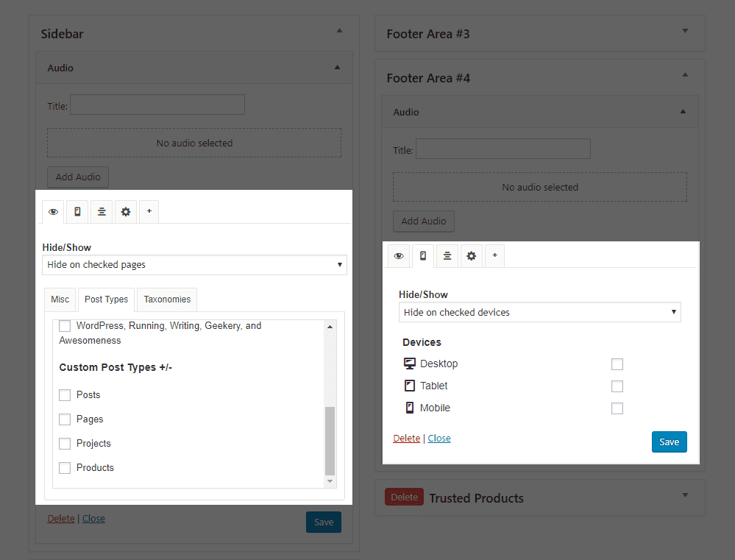
Task: Enable the Desktop device checkbox
Action: click(617, 364)
